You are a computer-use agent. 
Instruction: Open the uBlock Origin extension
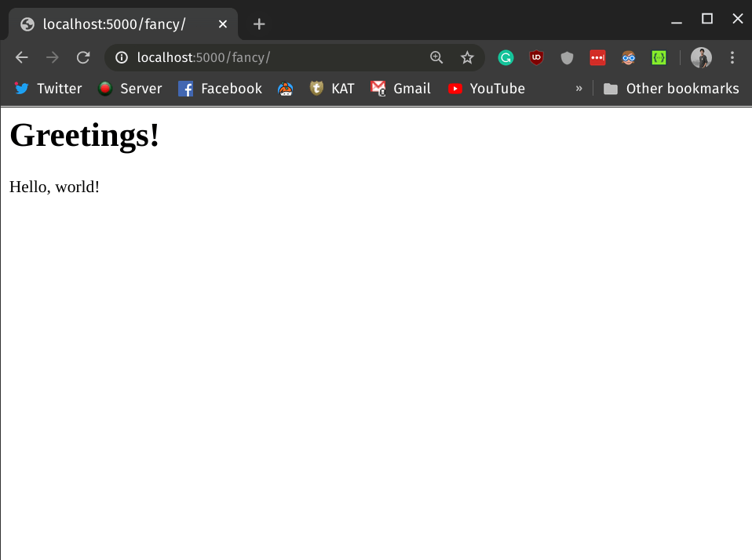click(536, 57)
